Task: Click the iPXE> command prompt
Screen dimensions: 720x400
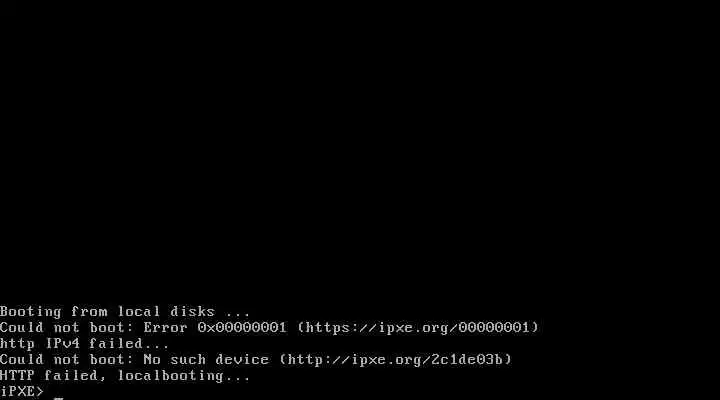Action: tap(22, 392)
